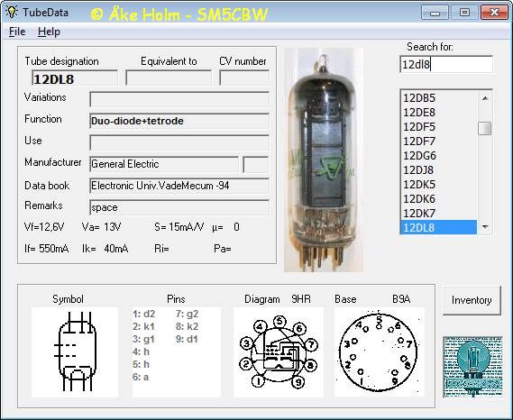
Task: Minimize the TubeData window
Action: [x=435, y=13]
